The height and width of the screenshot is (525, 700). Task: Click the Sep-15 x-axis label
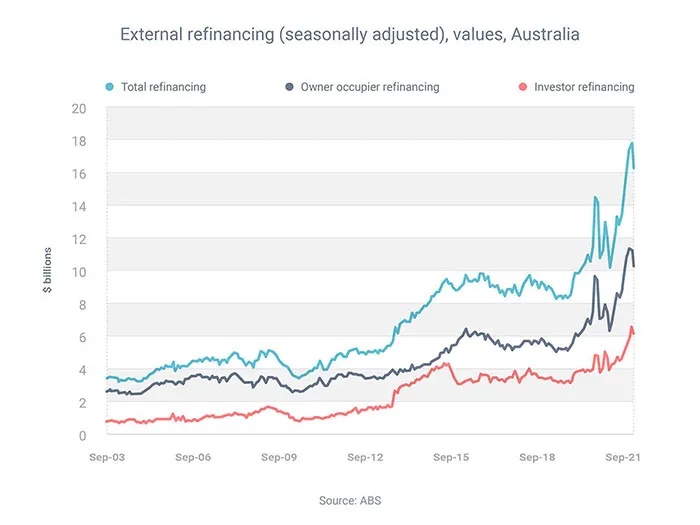[451, 456]
